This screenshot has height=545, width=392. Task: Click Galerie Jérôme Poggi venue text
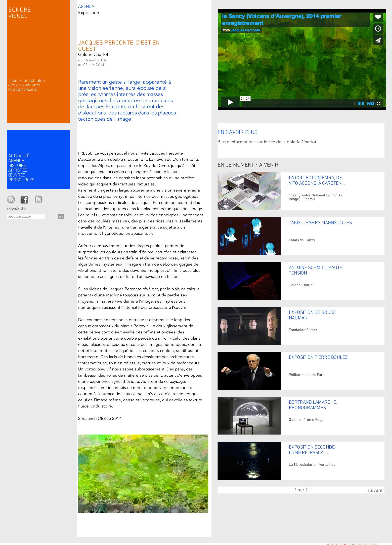pyautogui.click(x=306, y=420)
